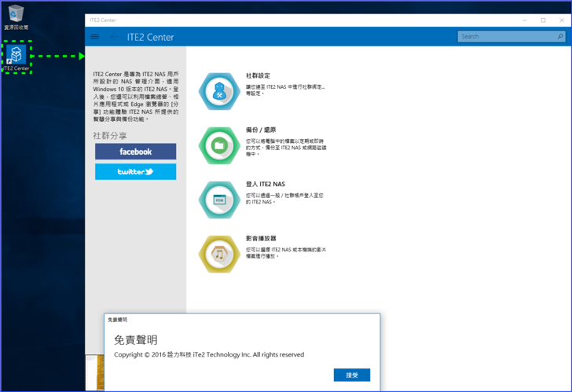Open the Recycle Bin desktop icon
572x392 pixels.
(x=16, y=16)
